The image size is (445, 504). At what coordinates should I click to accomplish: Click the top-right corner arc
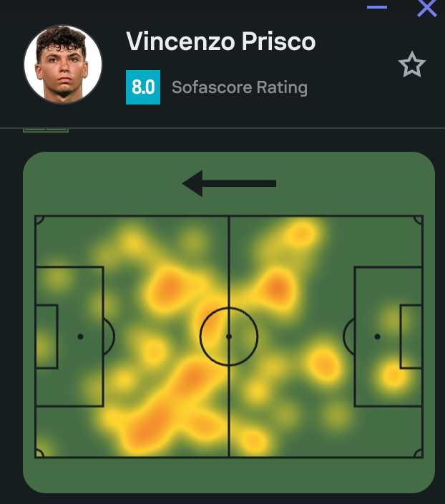(x=419, y=220)
